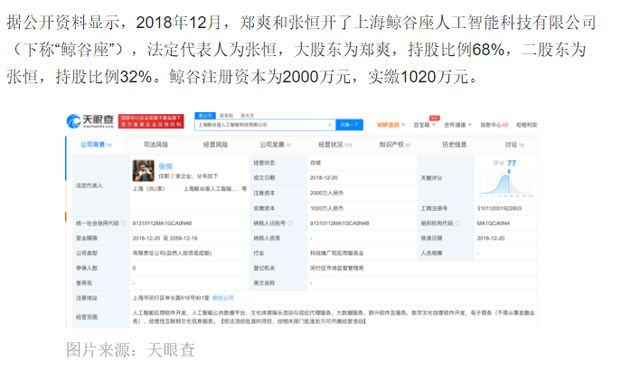Click the blue 天眼一下 search button
This screenshot has width=640, height=371.
(x=349, y=125)
